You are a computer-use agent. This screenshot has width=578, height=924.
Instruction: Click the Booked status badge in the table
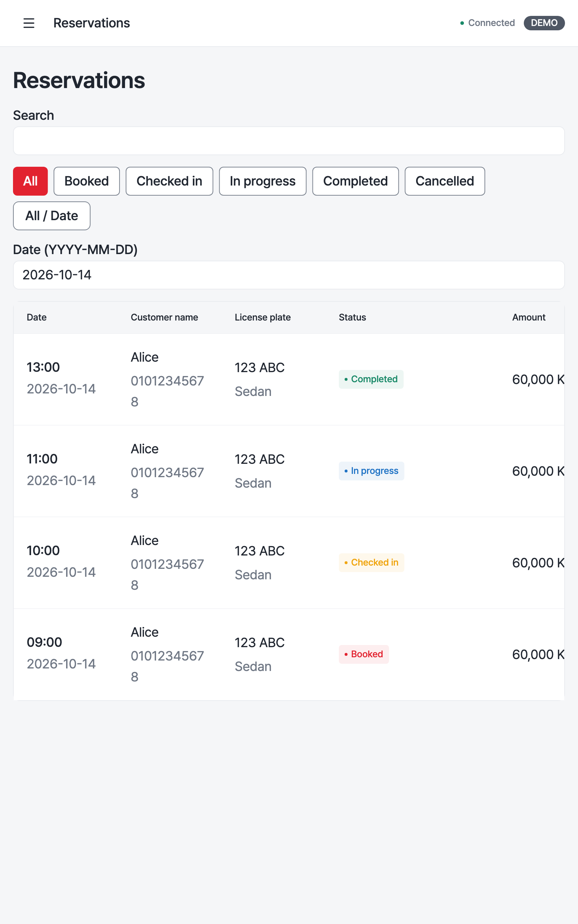363,654
